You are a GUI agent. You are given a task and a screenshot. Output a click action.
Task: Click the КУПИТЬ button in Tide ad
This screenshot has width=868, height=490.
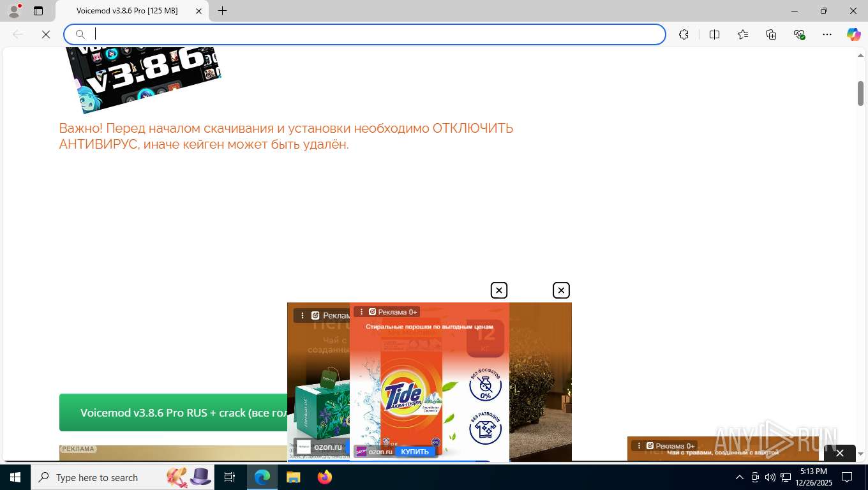point(415,452)
